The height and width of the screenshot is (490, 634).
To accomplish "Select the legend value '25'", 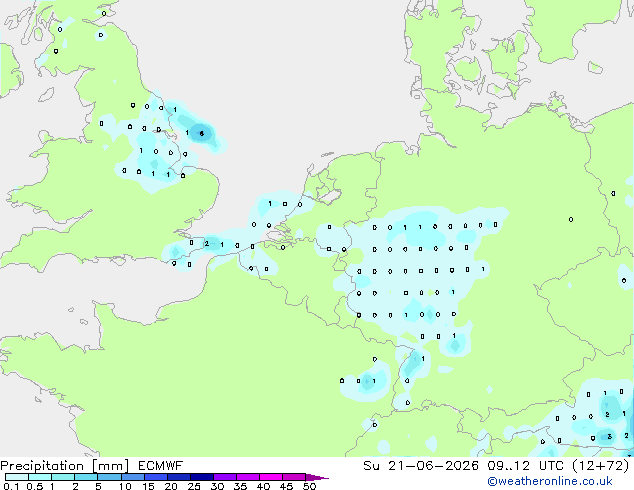I will [194, 486].
